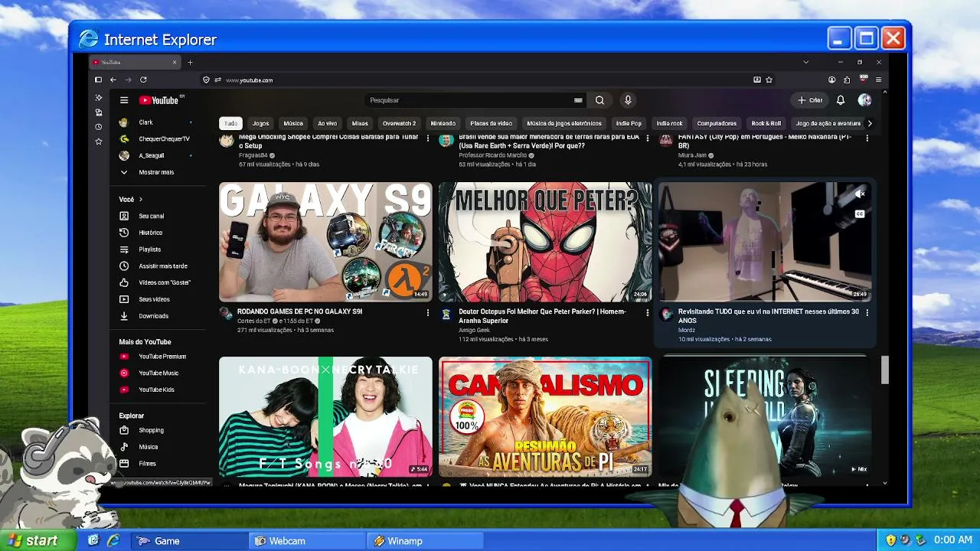The width and height of the screenshot is (980, 551).
Task: Open the on-screen keyboard in the search box
Action: click(578, 100)
